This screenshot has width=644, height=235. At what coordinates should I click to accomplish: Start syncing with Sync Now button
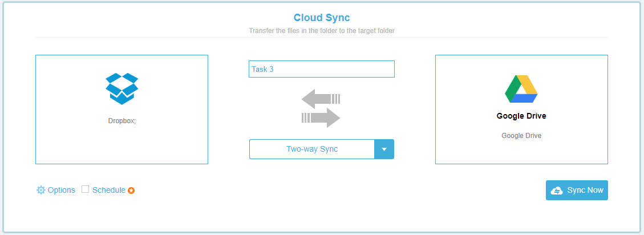pos(577,190)
